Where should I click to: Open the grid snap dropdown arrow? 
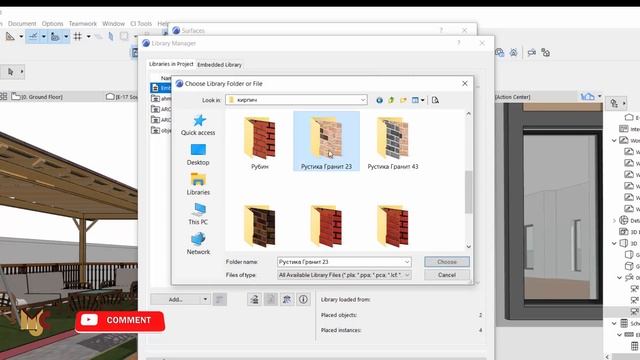click(88, 37)
